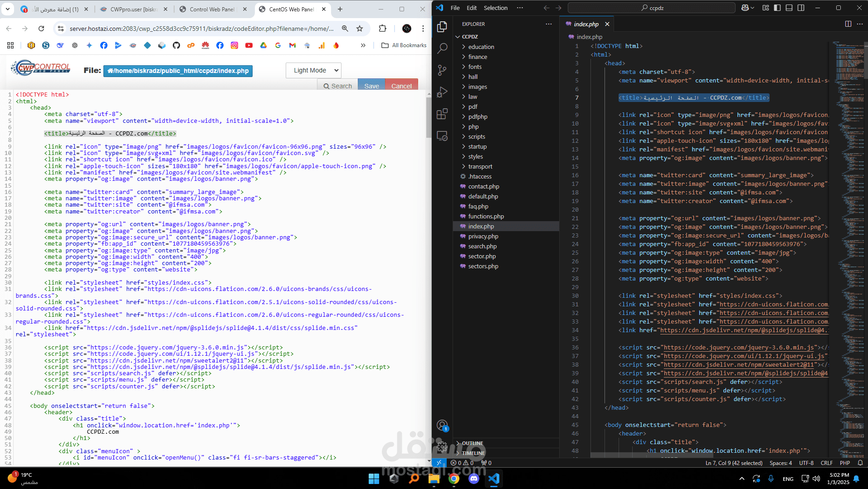Viewport: 868px width, 489px height.
Task: Click the Cancel button in CWP editor
Action: tap(401, 86)
